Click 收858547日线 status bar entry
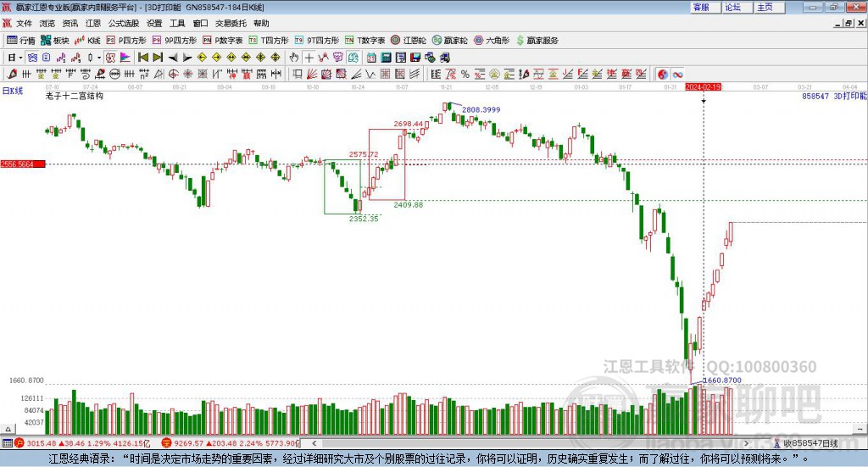The image size is (868, 467). click(810, 443)
